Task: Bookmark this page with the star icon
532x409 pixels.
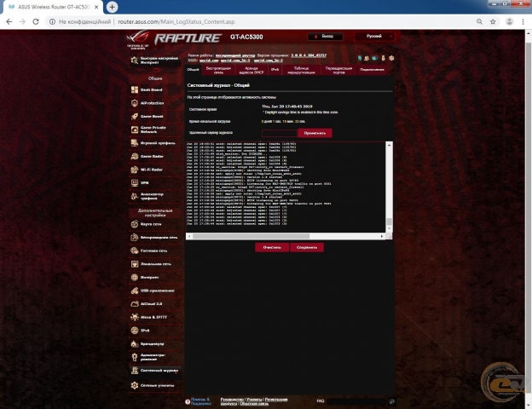Action: pos(493,21)
